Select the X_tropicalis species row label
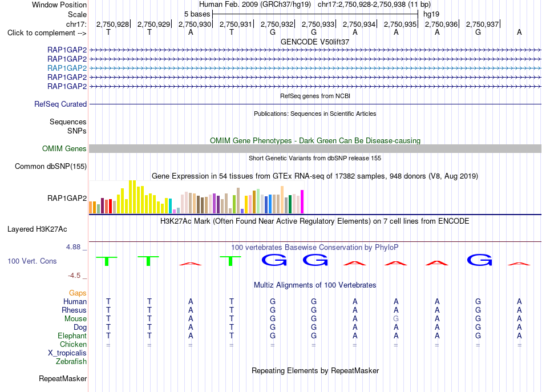 [67, 353]
